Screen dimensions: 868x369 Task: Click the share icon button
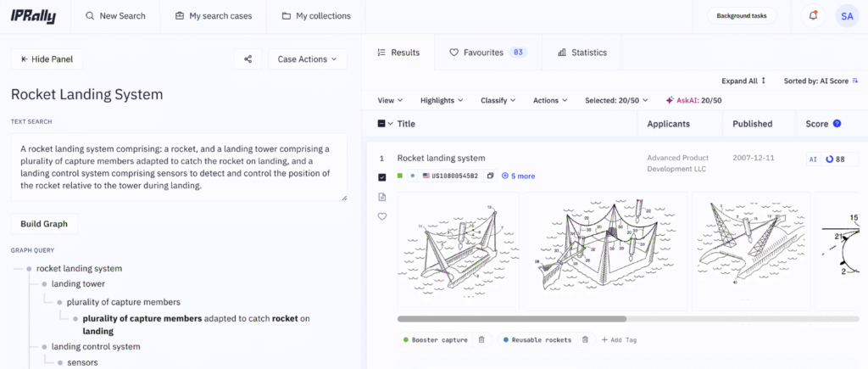(x=248, y=59)
